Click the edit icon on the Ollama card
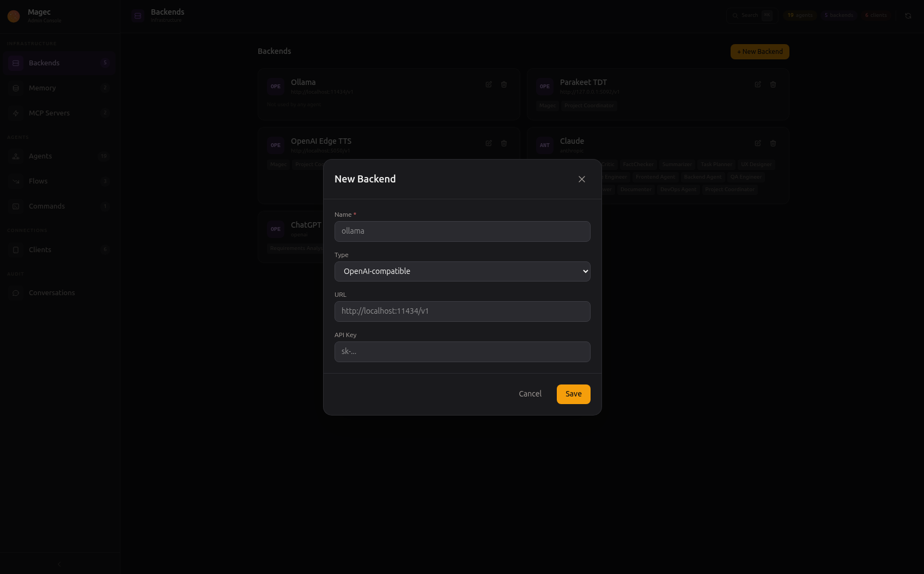 tap(489, 84)
